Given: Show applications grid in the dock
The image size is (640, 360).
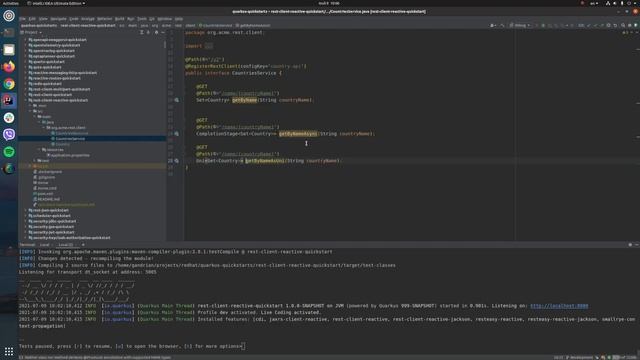Looking at the screenshot, I should [x=9, y=351].
